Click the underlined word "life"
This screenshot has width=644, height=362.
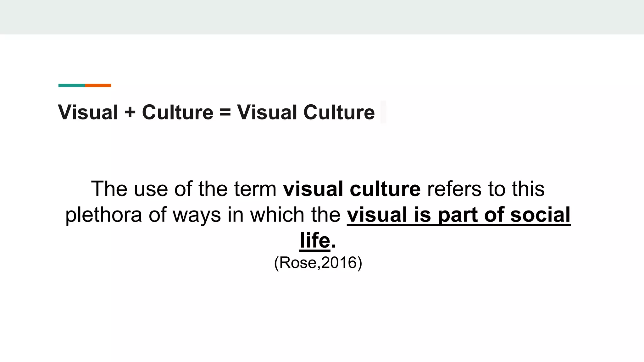click(315, 241)
